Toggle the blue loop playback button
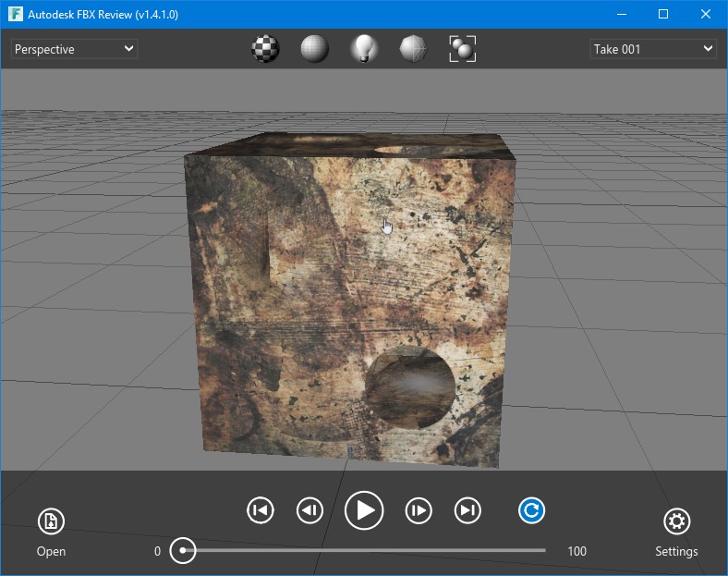Screen dimensions: 728x576 point(531,509)
